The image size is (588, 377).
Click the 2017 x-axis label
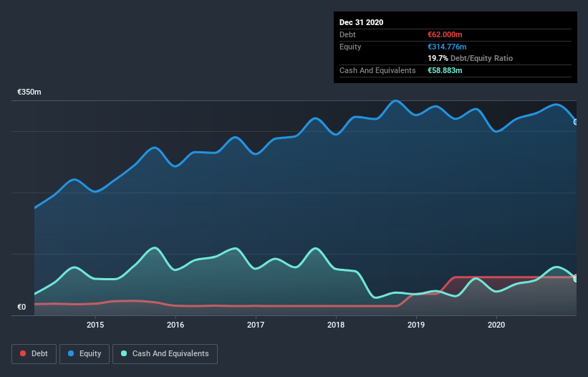[256, 325]
